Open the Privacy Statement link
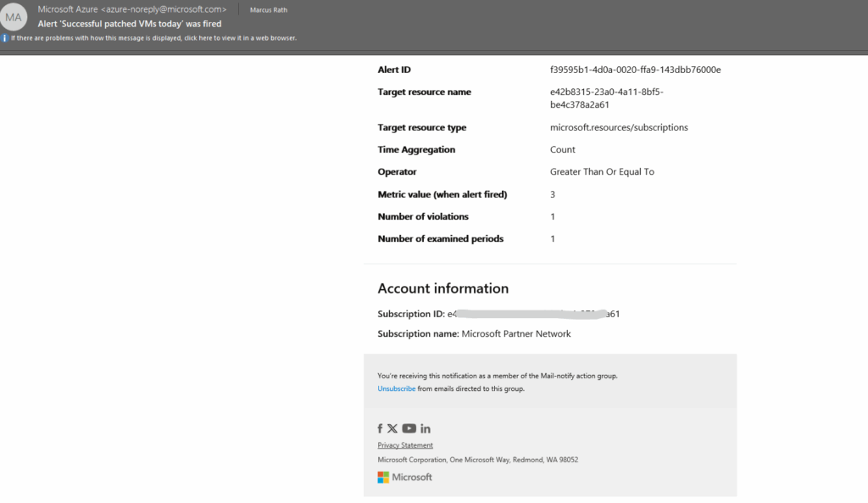 tap(405, 445)
